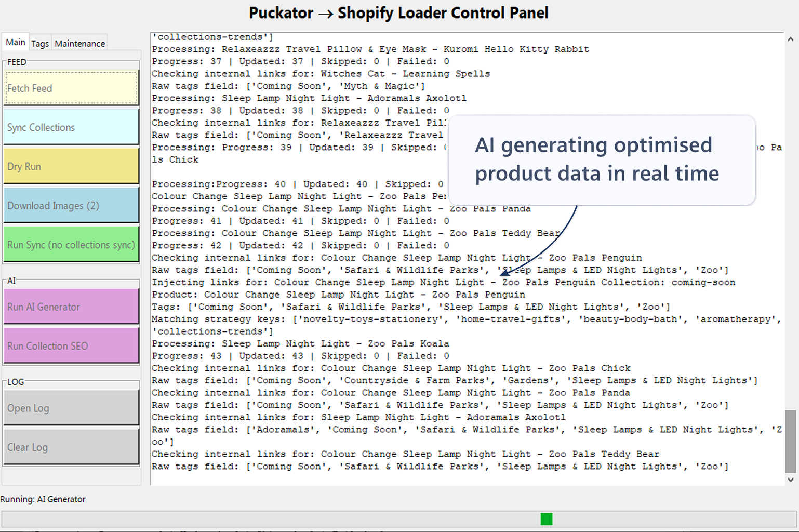The height and width of the screenshot is (532, 799).
Task: Click Download Images (2) button
Action: (x=71, y=206)
